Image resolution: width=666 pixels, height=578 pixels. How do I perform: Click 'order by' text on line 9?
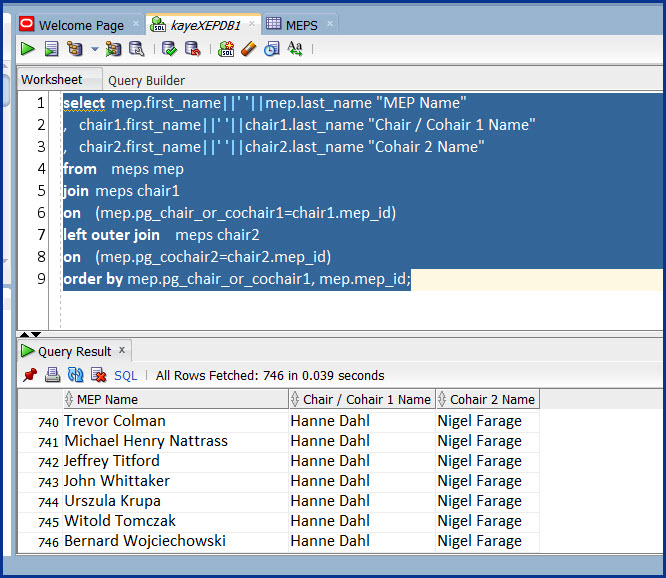[93, 279]
